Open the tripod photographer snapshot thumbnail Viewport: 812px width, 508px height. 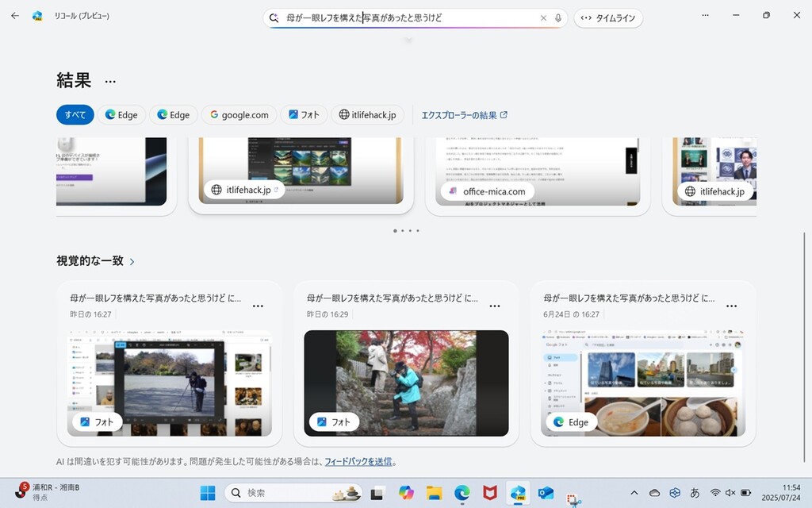pos(170,383)
